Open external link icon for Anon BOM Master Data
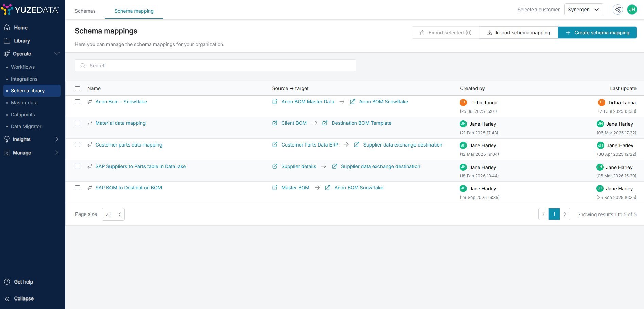This screenshot has width=644, height=309. [x=275, y=102]
